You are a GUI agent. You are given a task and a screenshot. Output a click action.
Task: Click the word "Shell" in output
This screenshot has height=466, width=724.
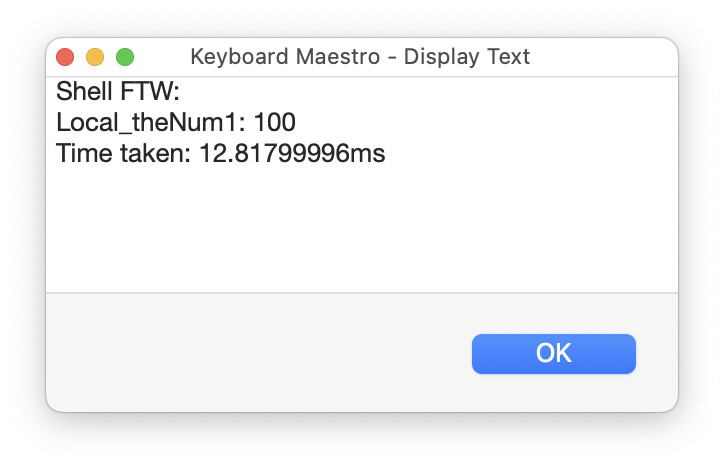[x=83, y=93]
